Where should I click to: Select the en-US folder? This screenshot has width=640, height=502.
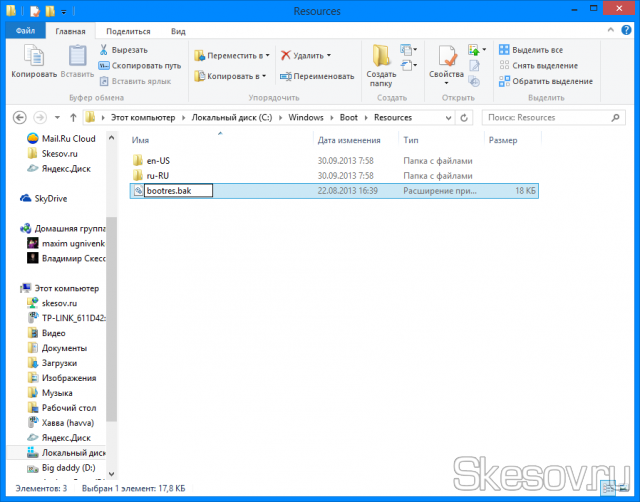tap(160, 160)
